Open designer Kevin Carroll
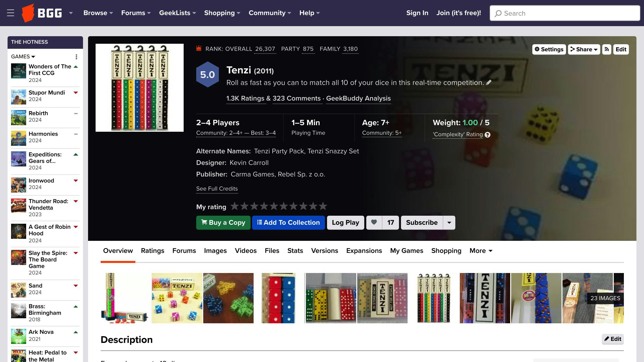 point(249,163)
